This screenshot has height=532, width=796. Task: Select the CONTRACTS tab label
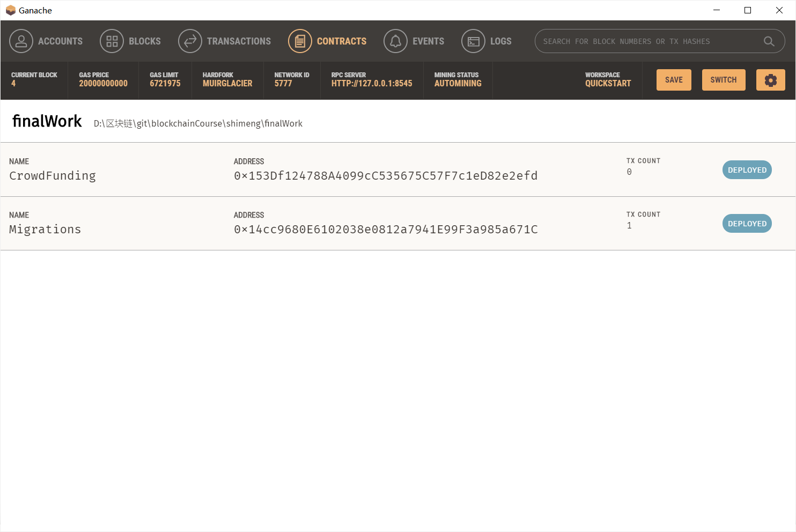click(342, 41)
